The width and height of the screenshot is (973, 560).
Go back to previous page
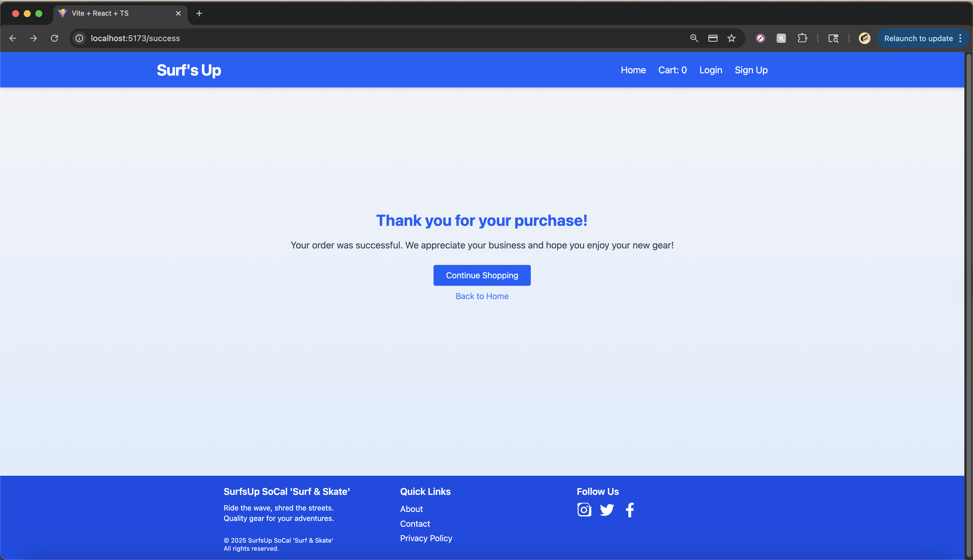(x=13, y=38)
